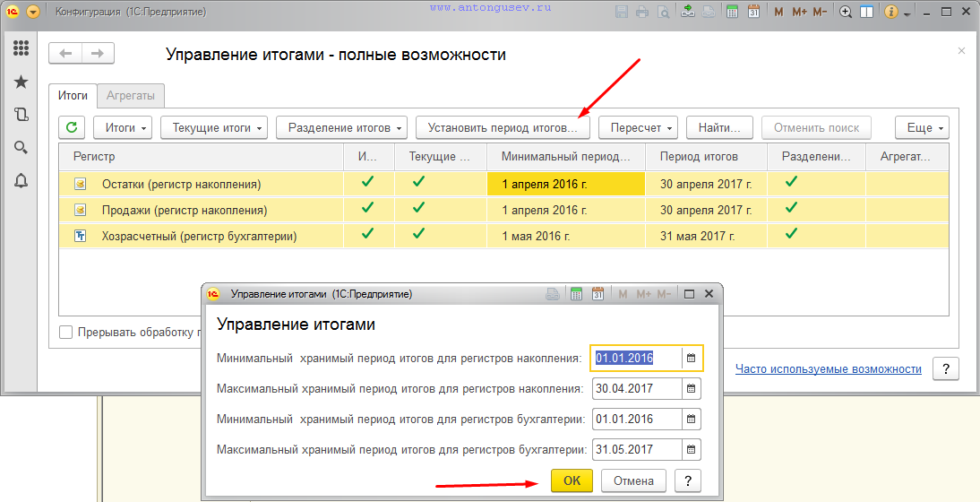This screenshot has height=502, width=980.
Task: Go forward with the right arrow button
Action: pyautogui.click(x=98, y=54)
